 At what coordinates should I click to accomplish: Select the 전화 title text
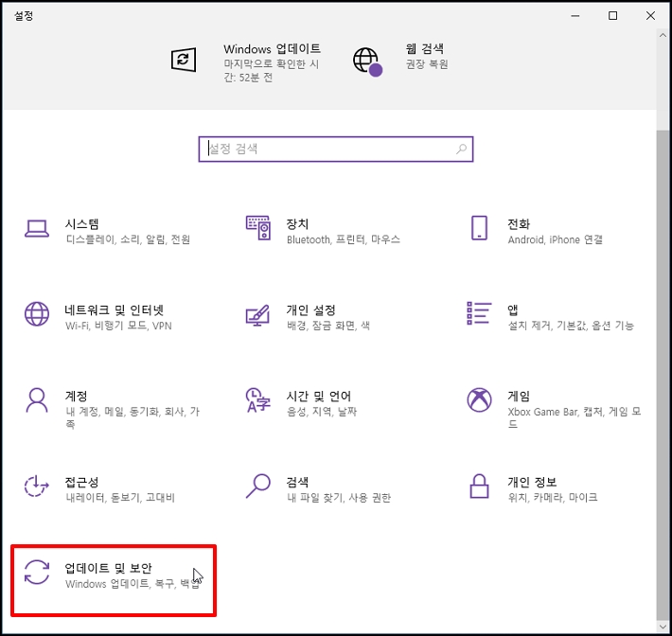tap(519, 223)
